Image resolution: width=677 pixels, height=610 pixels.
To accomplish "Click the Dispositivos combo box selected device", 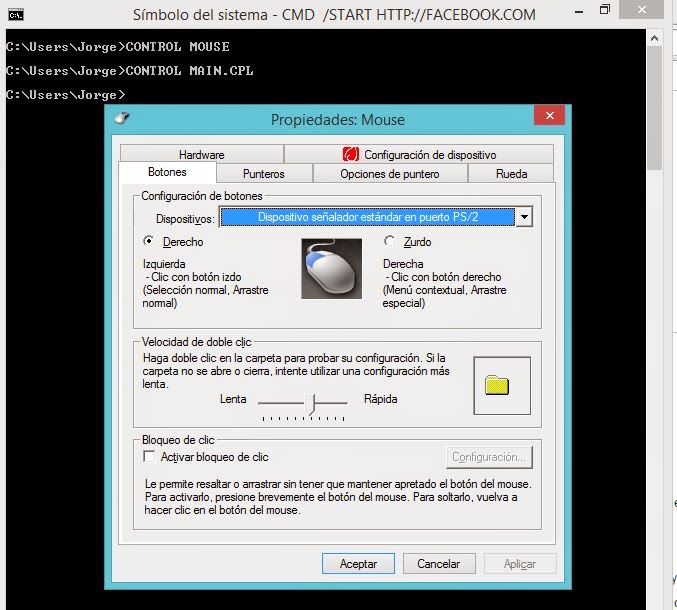I will pyautogui.click(x=367, y=217).
